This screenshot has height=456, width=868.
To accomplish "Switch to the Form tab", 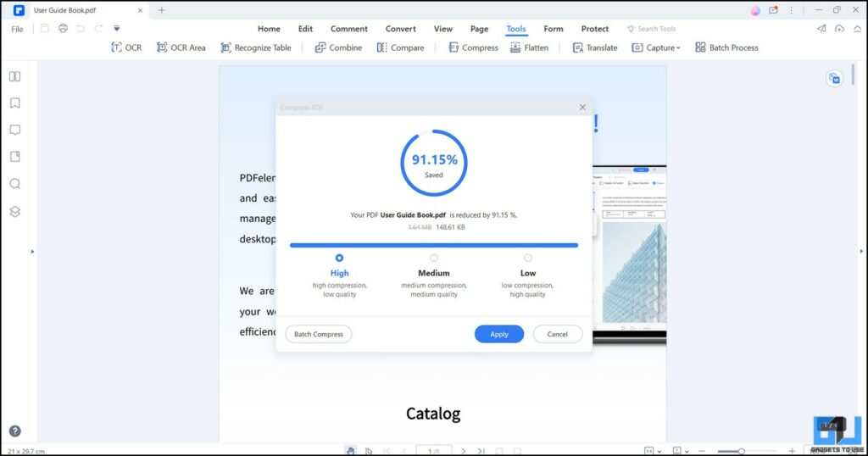I will tap(553, 29).
